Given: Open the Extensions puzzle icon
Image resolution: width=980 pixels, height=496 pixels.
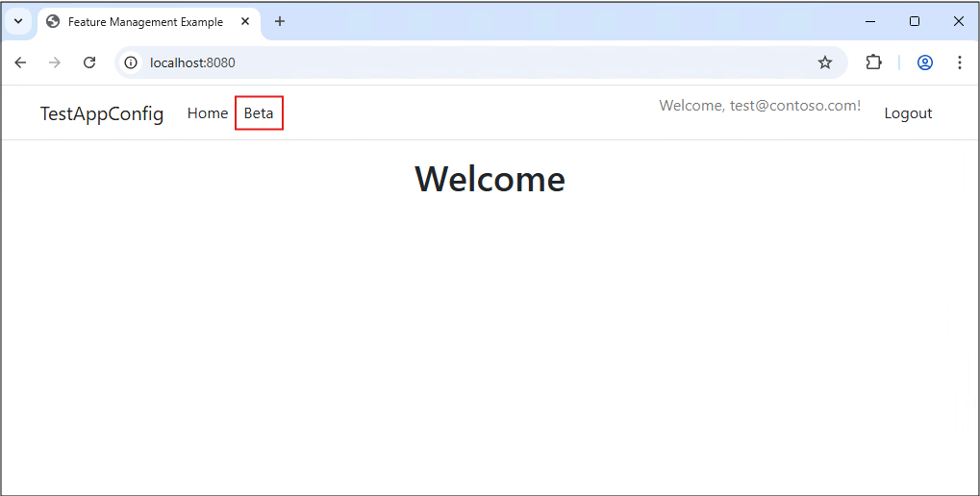Looking at the screenshot, I should point(873,62).
